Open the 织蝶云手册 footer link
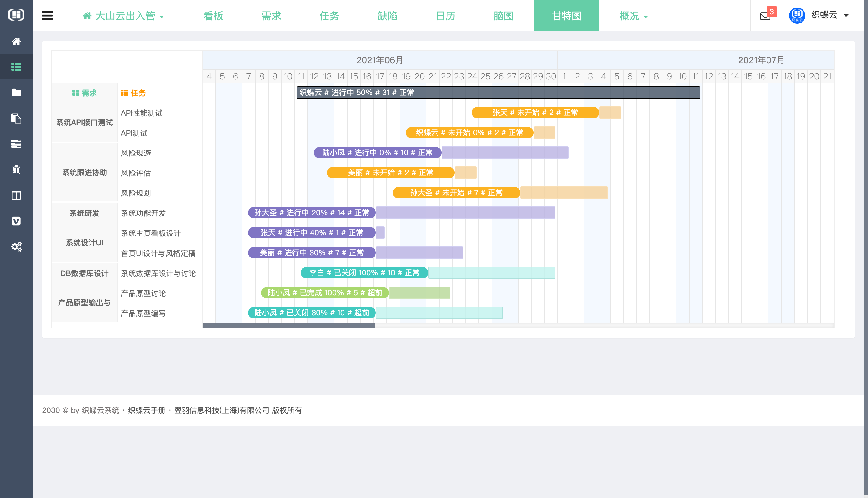The image size is (868, 498). (x=147, y=410)
